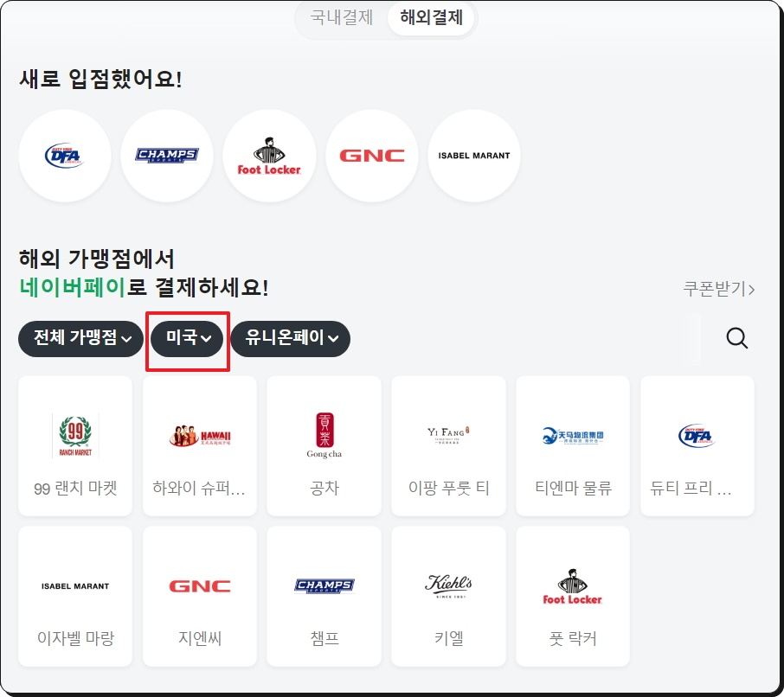Image resolution: width=784 pixels, height=697 pixels.
Task: Open the 티엔마 물류 merchant card
Action: (x=573, y=445)
